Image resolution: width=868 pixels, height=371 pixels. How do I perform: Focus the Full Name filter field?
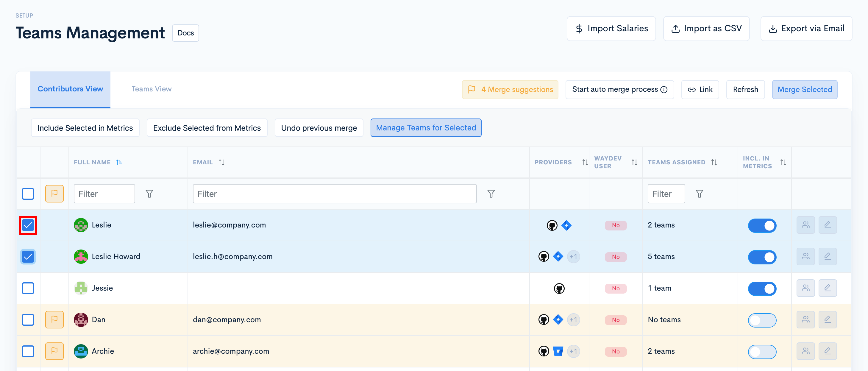point(104,194)
